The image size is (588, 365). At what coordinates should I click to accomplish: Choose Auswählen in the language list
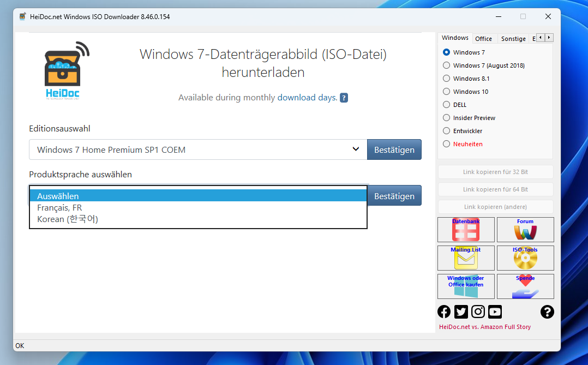tap(198, 196)
